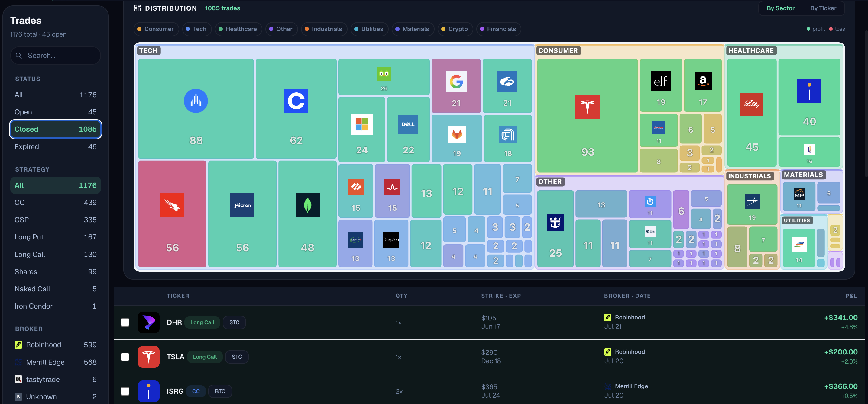This screenshot has width=868, height=404.
Task: Toggle the Financials sector filter chip
Action: point(498,29)
